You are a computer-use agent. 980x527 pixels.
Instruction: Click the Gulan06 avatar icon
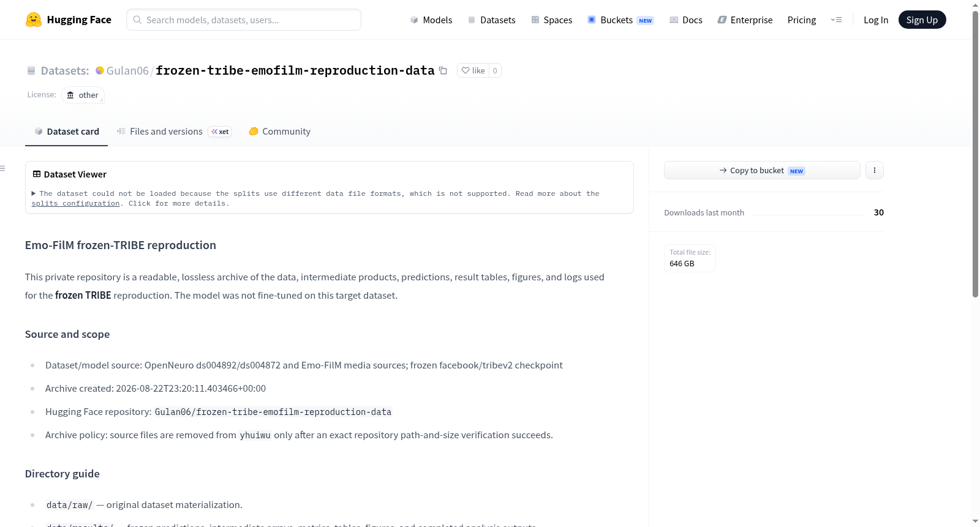point(100,70)
